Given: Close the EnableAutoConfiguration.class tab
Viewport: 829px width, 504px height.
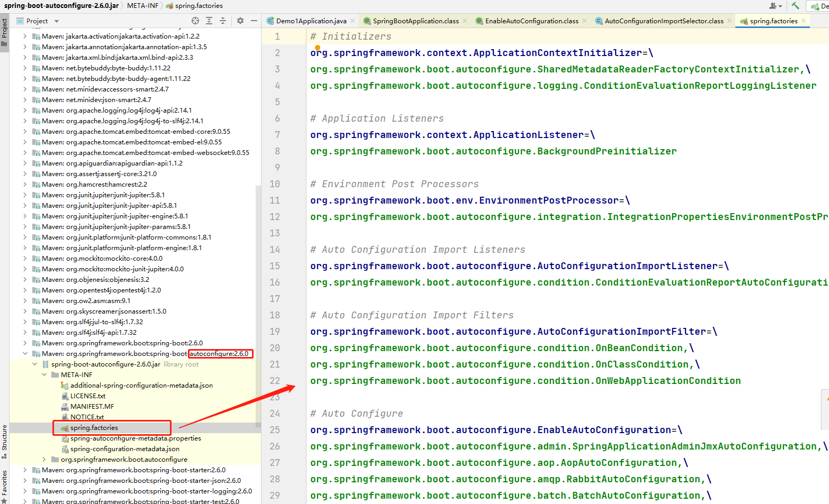Looking at the screenshot, I should click(584, 21).
